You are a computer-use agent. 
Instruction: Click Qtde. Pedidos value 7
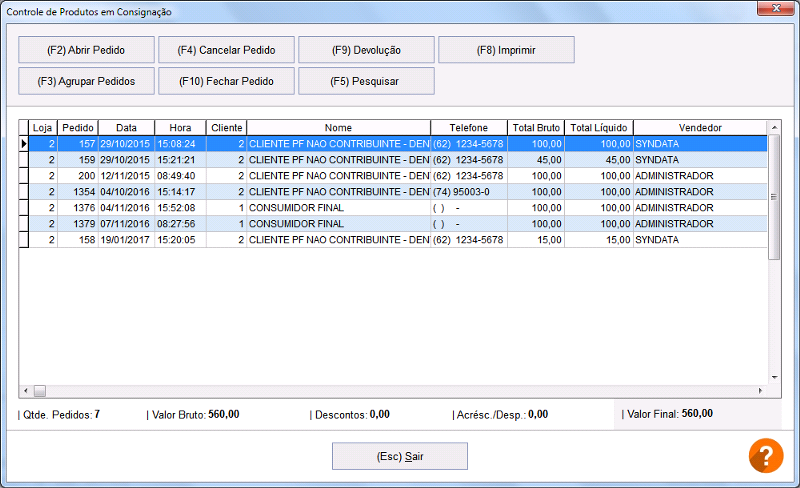97,414
